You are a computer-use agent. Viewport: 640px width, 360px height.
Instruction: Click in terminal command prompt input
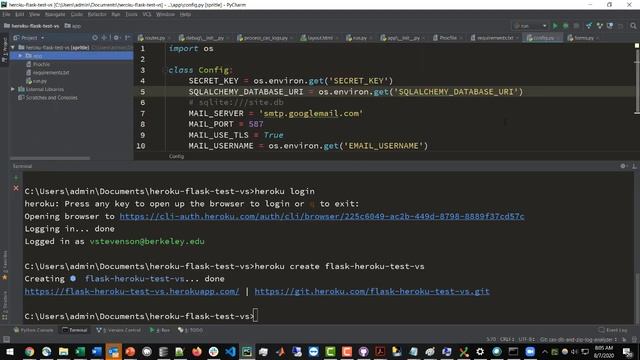tap(256, 316)
